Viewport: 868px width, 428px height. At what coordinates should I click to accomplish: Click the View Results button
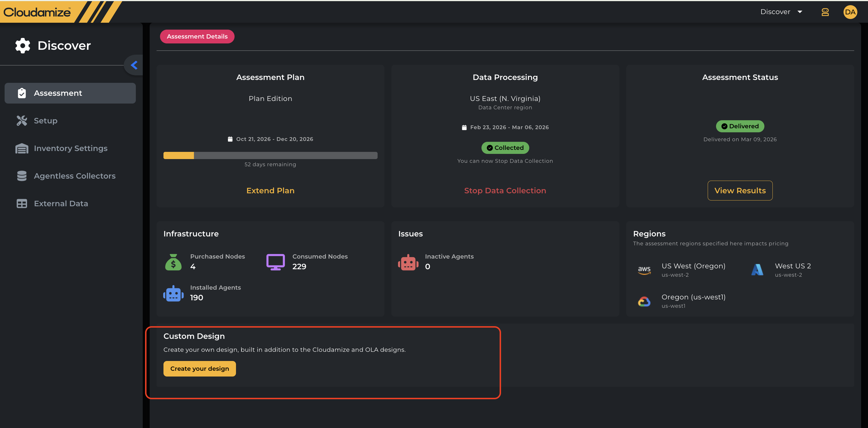740,191
